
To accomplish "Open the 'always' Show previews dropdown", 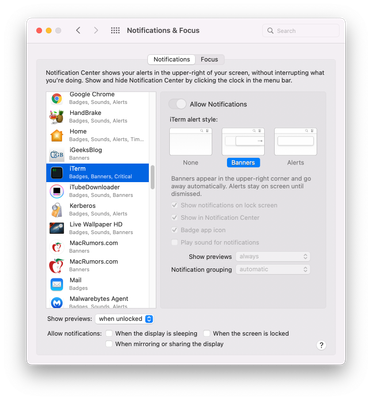I will point(273,256).
